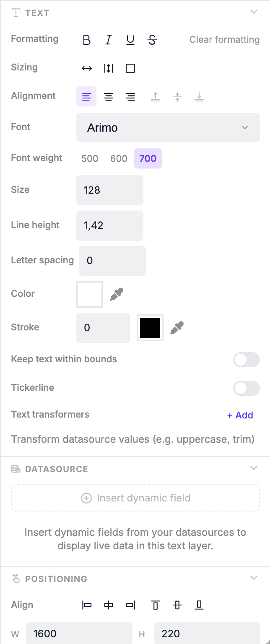270x644 pixels.
Task: Align layer to the bottom edge
Action: [199, 605]
